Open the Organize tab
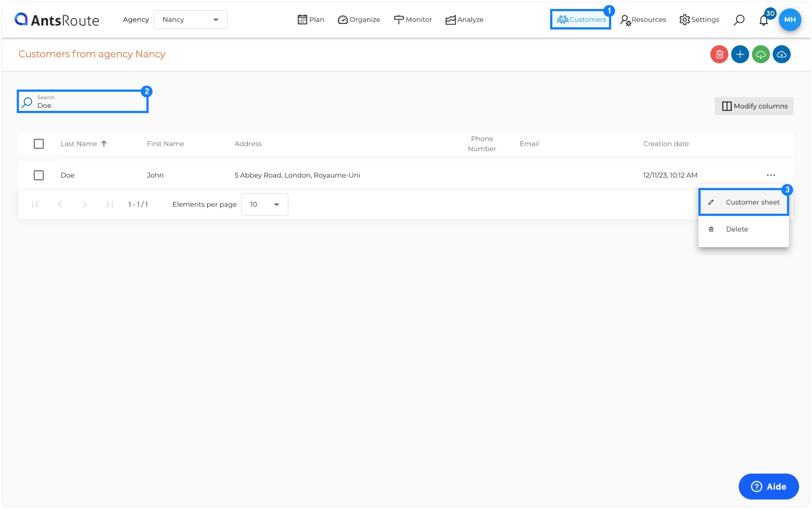 pyautogui.click(x=359, y=20)
